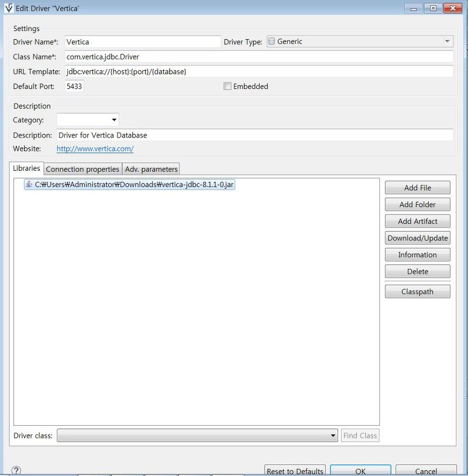Click the jar file icon in Libraries list
468x476 pixels.
(x=29, y=184)
